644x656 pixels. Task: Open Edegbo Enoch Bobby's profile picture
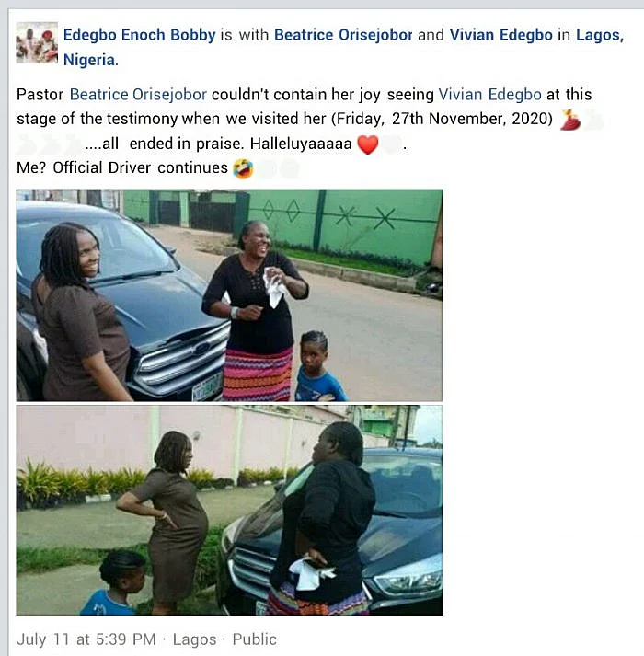(x=37, y=42)
